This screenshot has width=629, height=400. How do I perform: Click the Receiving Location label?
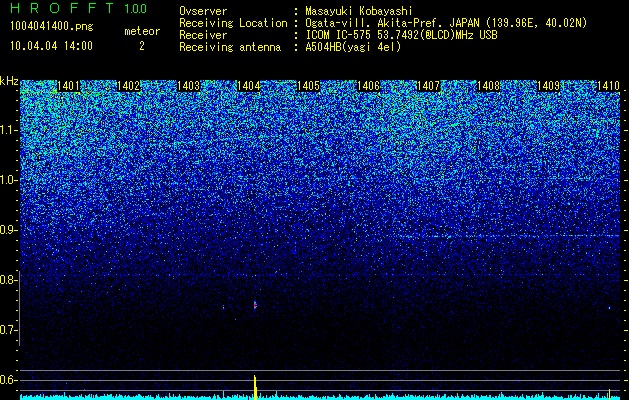coord(233,23)
